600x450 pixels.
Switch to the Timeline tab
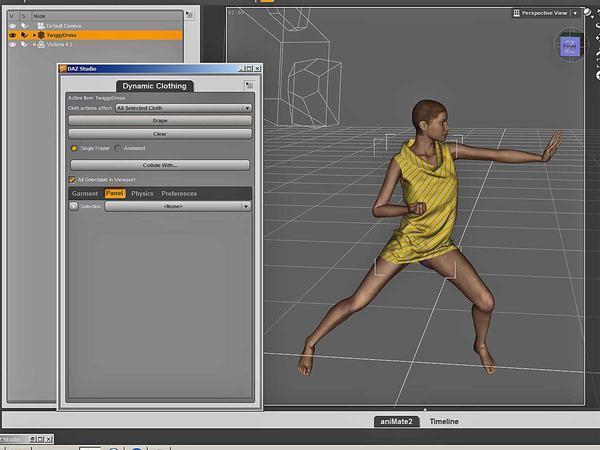[x=444, y=421]
